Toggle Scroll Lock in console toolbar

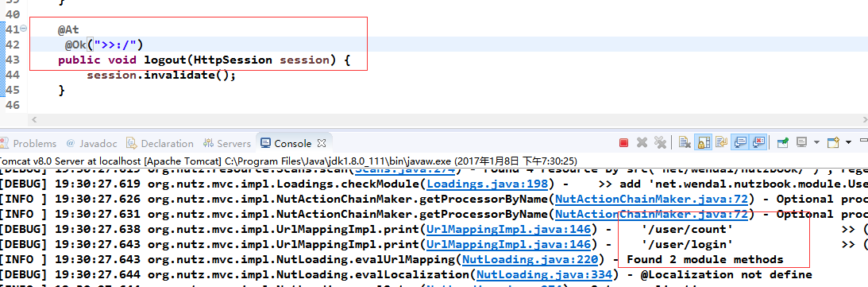click(x=703, y=142)
